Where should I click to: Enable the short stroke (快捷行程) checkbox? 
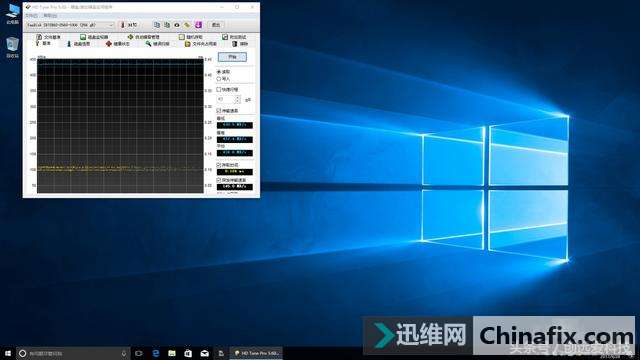219,89
